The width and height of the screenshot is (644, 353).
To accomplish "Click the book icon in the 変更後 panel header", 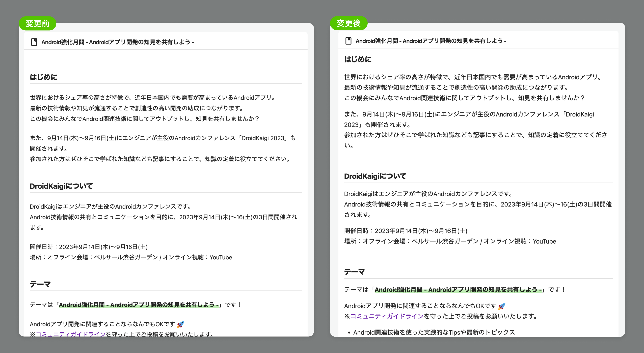I will (x=348, y=41).
